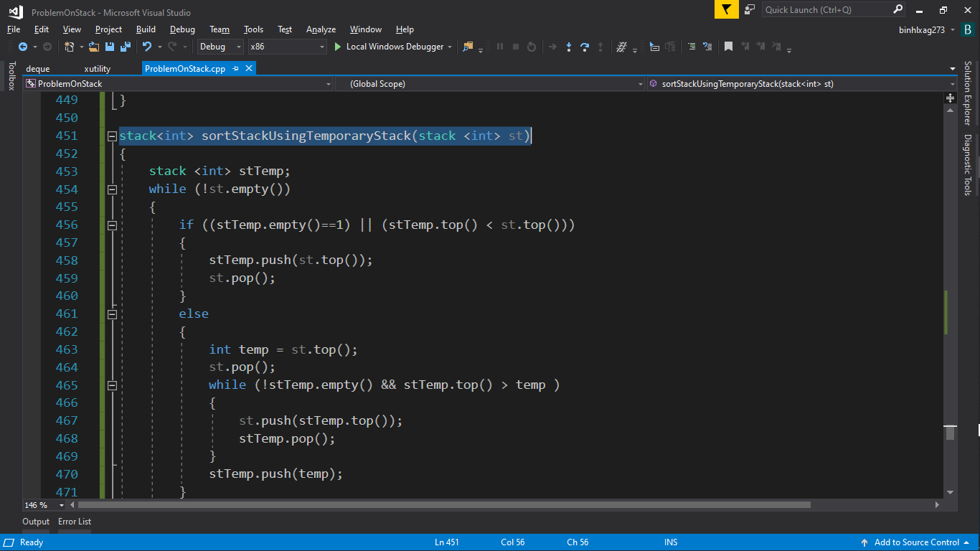Toggle the pin on ProblemOnStack.cpp tab
The image size is (980, 551).
235,68
